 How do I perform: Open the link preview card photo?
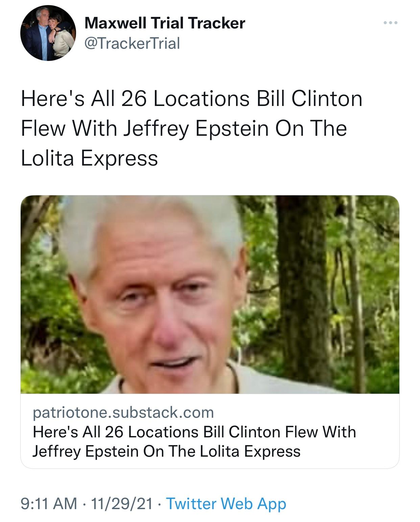(210, 294)
